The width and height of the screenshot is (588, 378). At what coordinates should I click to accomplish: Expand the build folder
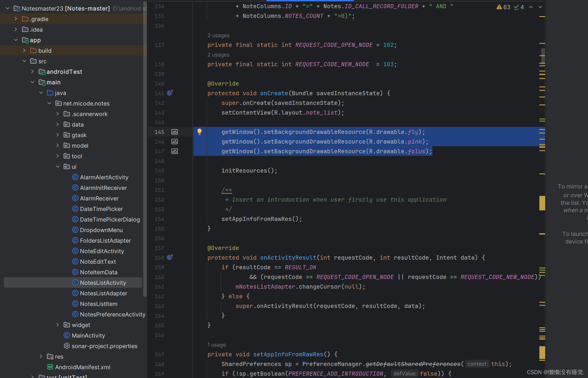coord(24,51)
